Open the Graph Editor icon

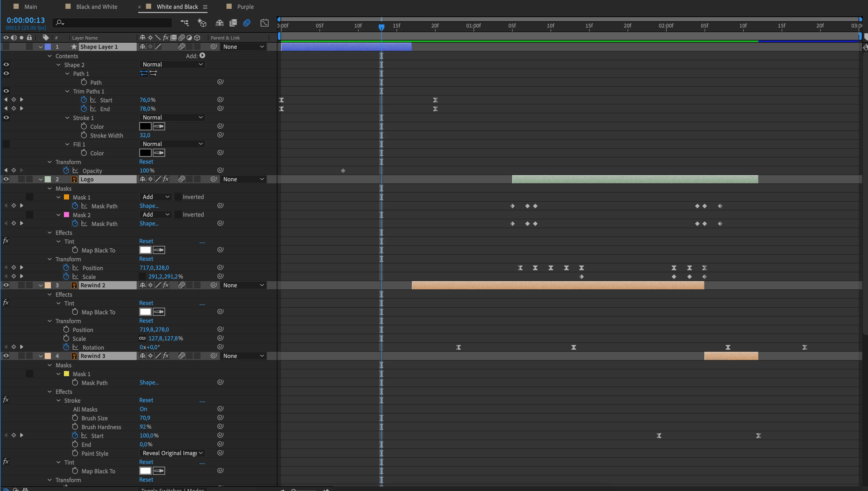tap(265, 23)
